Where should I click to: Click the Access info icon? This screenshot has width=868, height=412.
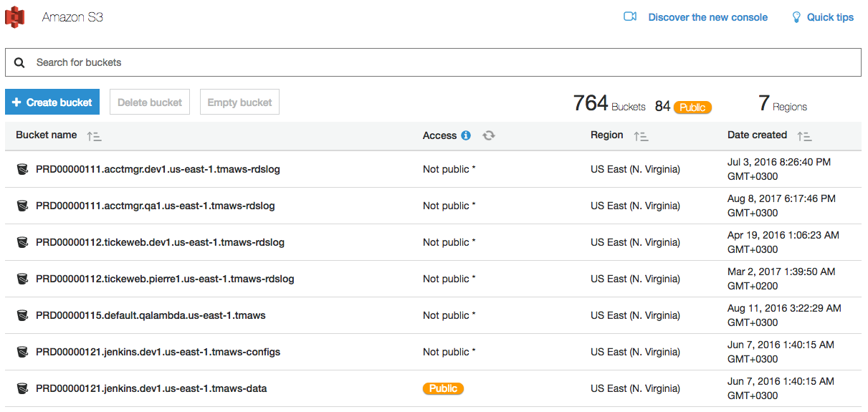(466, 135)
